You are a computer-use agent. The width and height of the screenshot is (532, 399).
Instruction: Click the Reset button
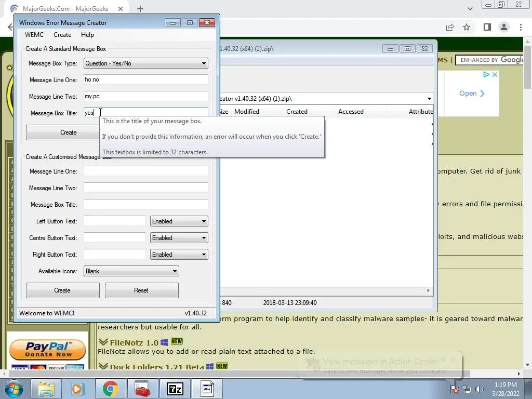coord(142,290)
